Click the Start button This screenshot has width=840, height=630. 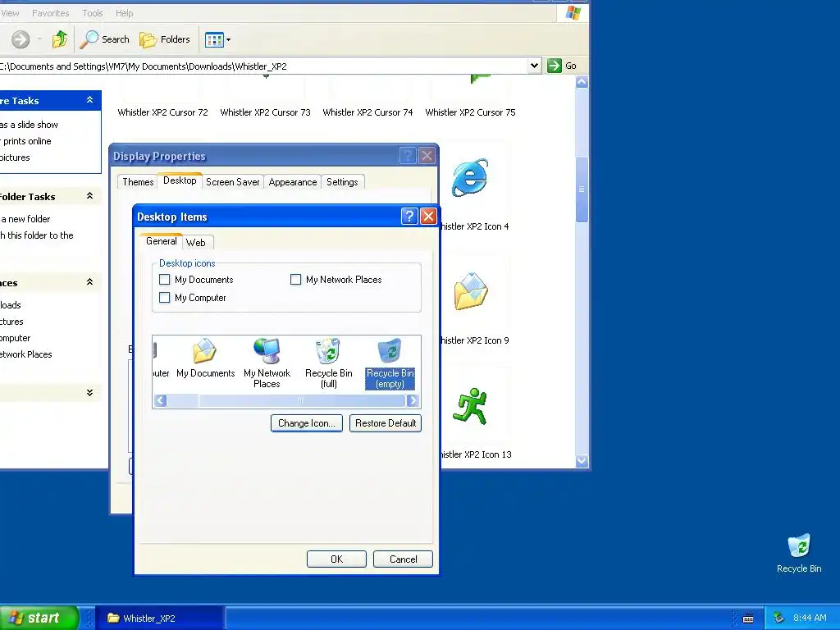click(x=39, y=618)
